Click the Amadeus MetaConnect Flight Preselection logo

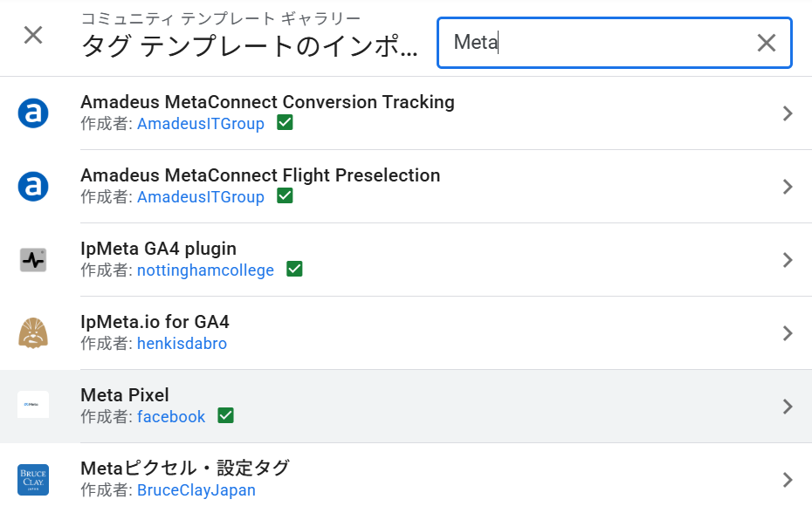(x=33, y=187)
